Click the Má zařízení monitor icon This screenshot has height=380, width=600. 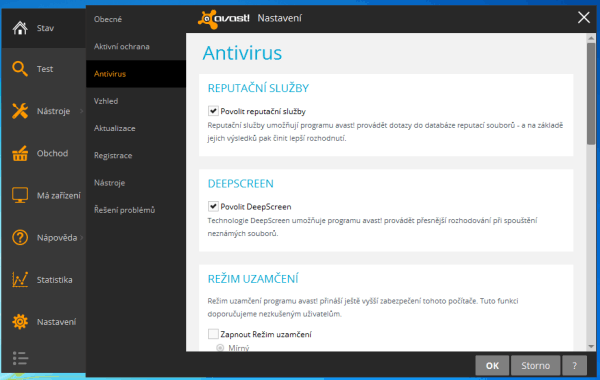20,195
